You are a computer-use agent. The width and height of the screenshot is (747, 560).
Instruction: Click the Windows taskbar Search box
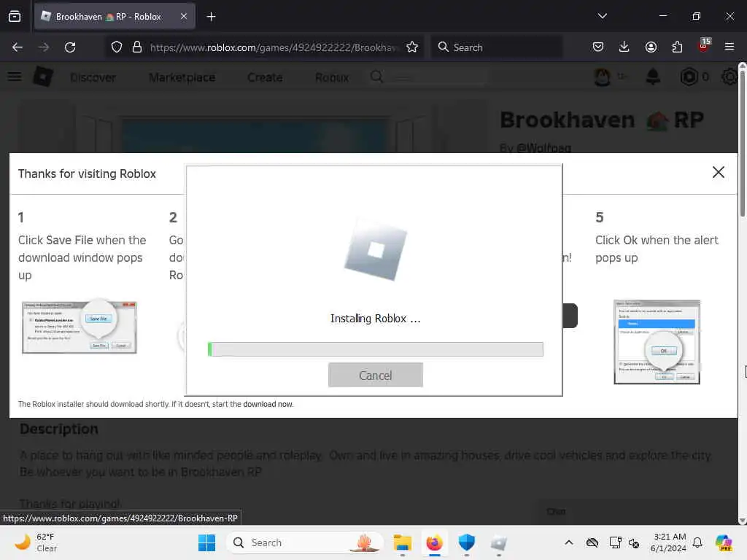(305, 542)
